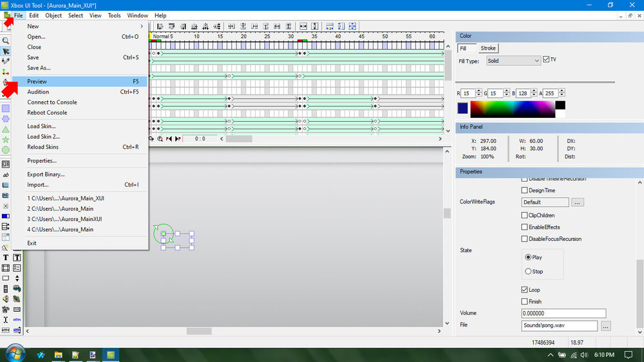Jump to next keyframe in timeline
The height and width of the screenshot is (362, 644).
coord(178,139)
